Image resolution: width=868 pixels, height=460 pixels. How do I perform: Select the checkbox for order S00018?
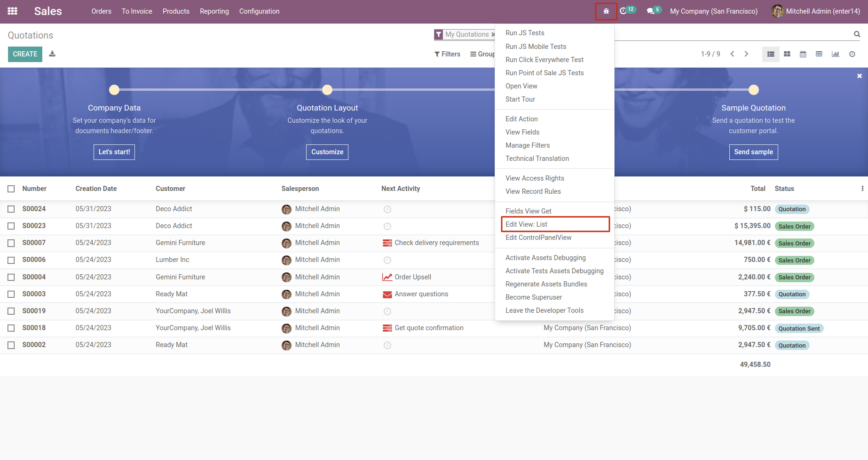11,328
